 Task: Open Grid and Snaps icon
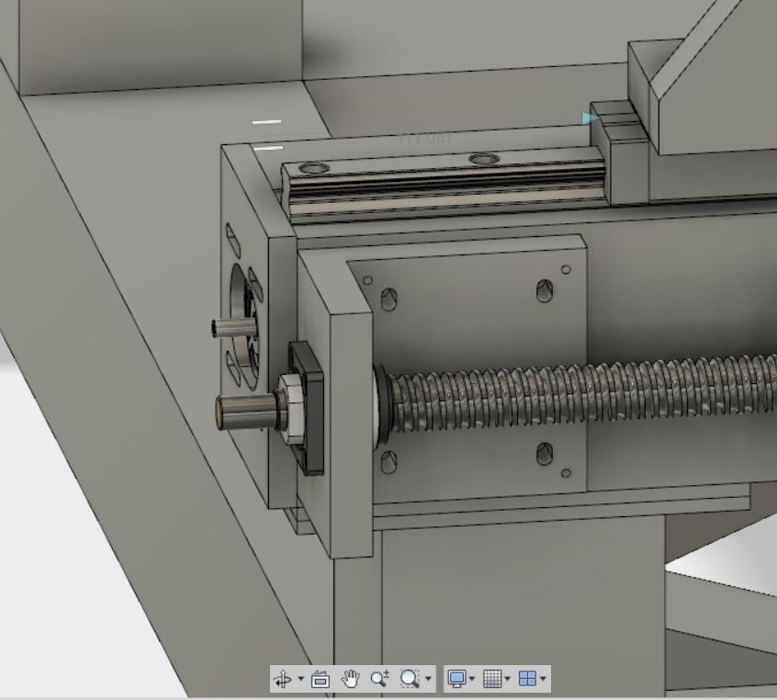pyautogui.click(x=492, y=679)
